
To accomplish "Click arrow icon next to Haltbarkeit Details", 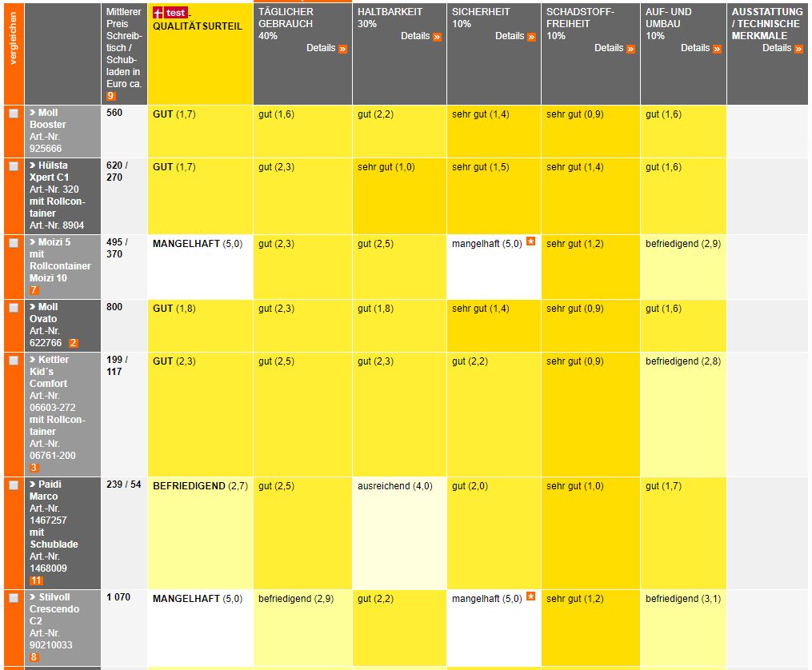I will tap(437, 38).
